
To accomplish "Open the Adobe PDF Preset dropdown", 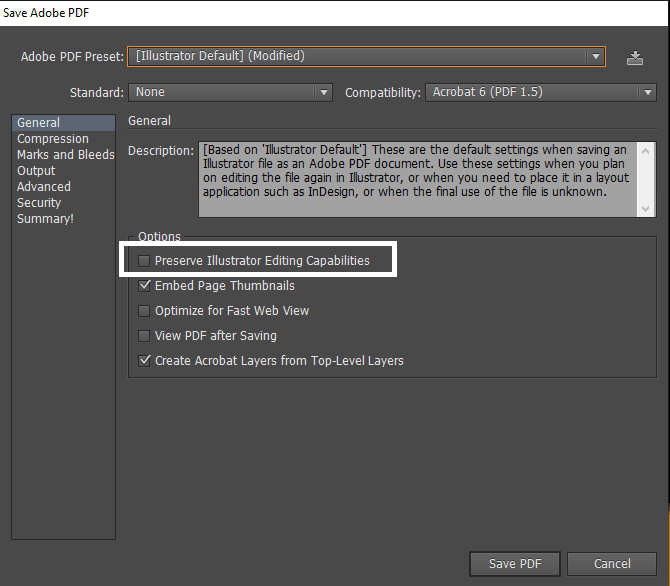I will tap(366, 56).
